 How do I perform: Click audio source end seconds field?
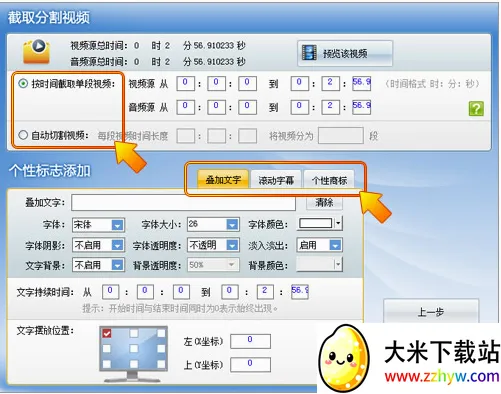point(361,107)
